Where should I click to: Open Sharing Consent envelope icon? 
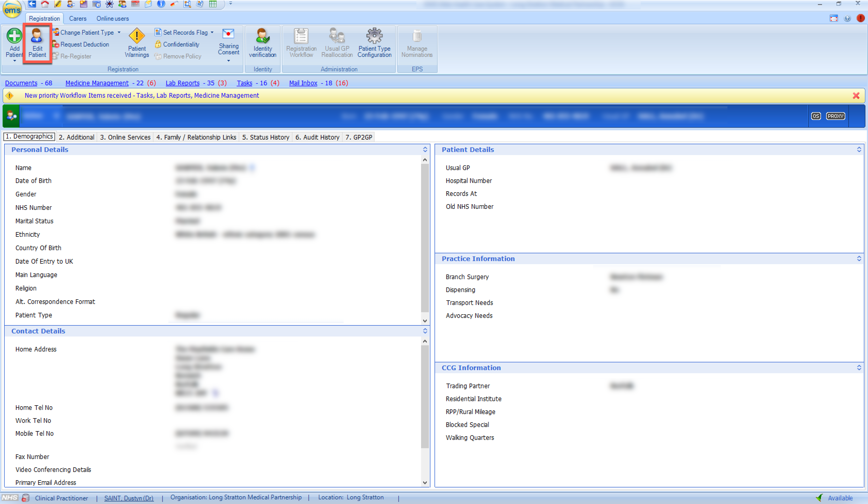click(x=228, y=34)
